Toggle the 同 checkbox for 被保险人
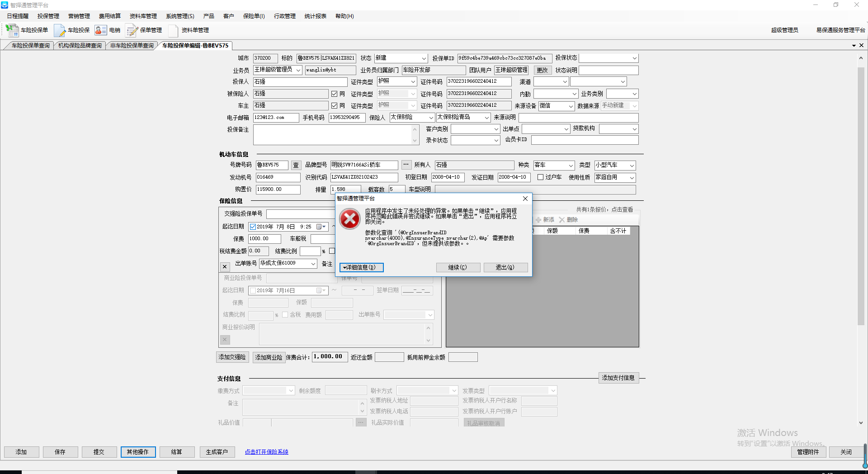This screenshot has width=868, height=474. pyautogui.click(x=335, y=94)
